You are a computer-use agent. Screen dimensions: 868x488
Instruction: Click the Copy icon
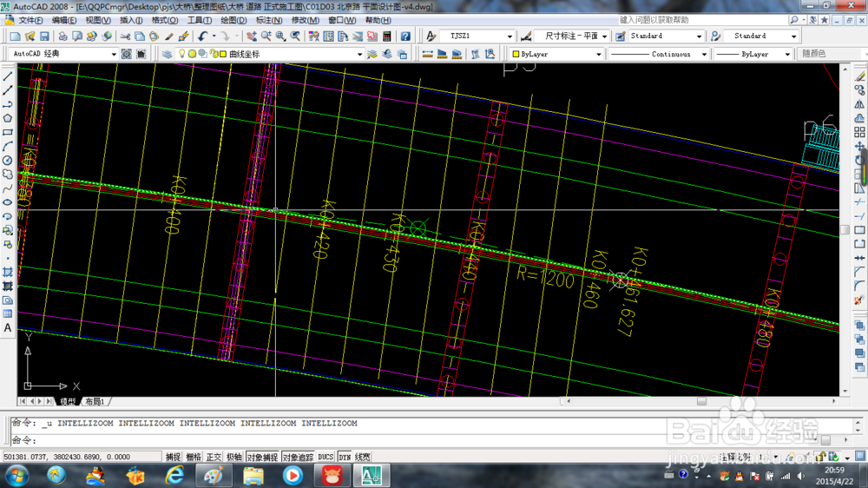[140, 36]
